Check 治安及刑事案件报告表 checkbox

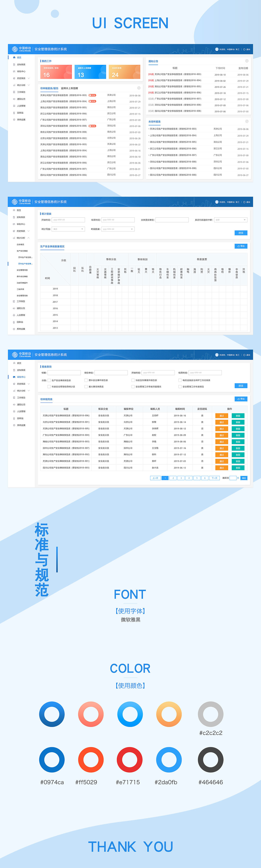(x=133, y=380)
